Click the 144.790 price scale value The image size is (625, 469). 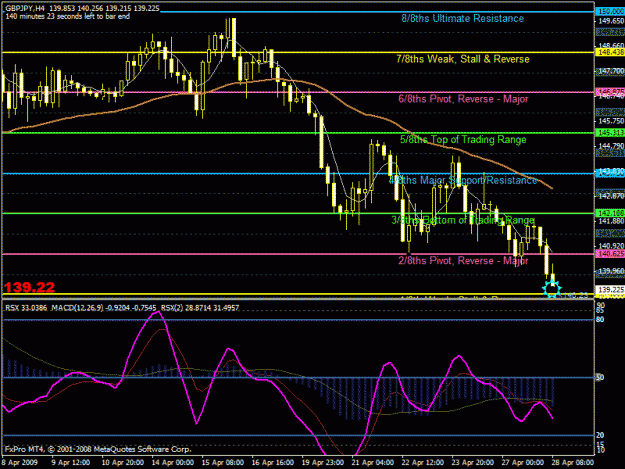[x=611, y=146]
